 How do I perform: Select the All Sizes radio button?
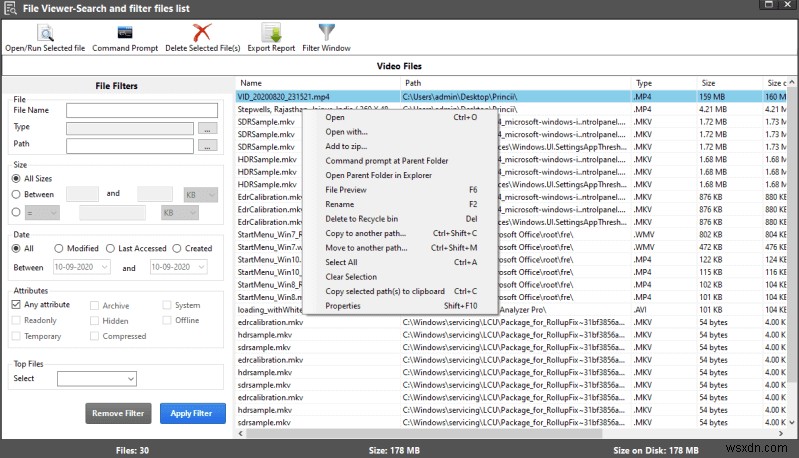pyautogui.click(x=17, y=178)
